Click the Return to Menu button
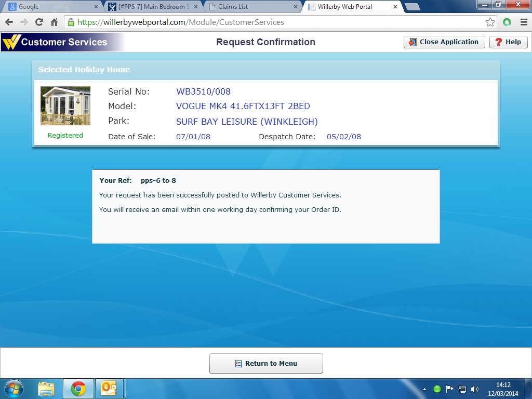Screen dimensions: 532x399 coord(266,363)
